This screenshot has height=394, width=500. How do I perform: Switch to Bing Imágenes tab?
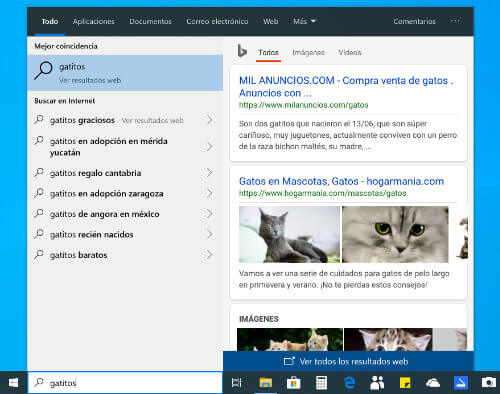coord(308,52)
